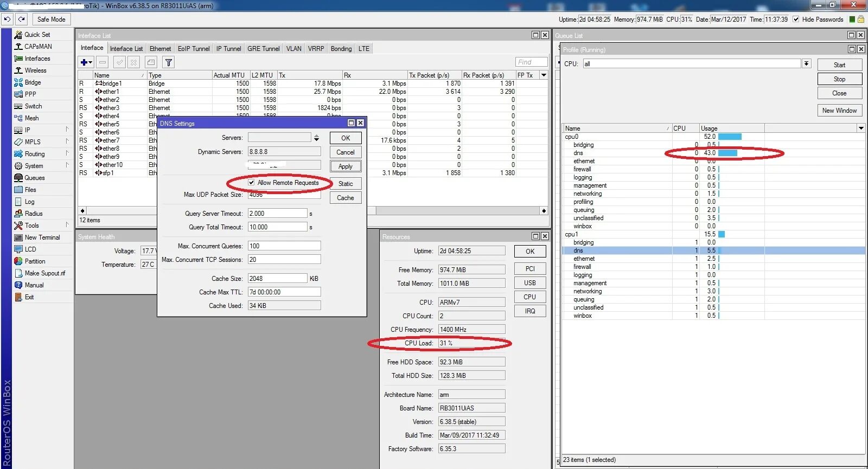Click the Find field in Interface List
The height and width of the screenshot is (469, 868).
(x=531, y=62)
